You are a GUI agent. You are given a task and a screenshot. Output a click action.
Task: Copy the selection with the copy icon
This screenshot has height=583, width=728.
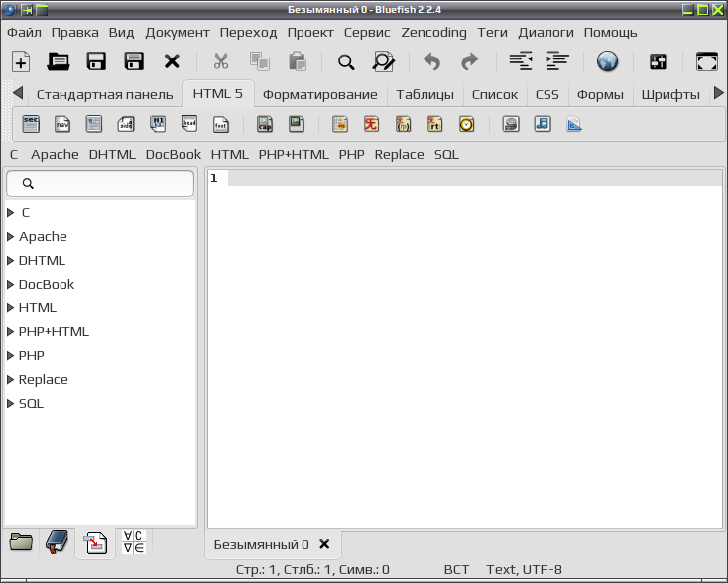pyautogui.click(x=260, y=61)
